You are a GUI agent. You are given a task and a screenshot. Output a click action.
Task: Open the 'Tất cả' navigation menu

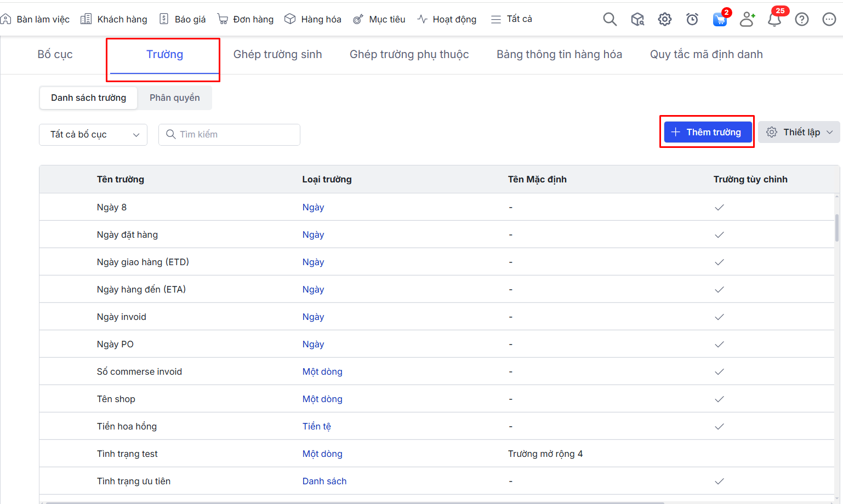coord(511,19)
